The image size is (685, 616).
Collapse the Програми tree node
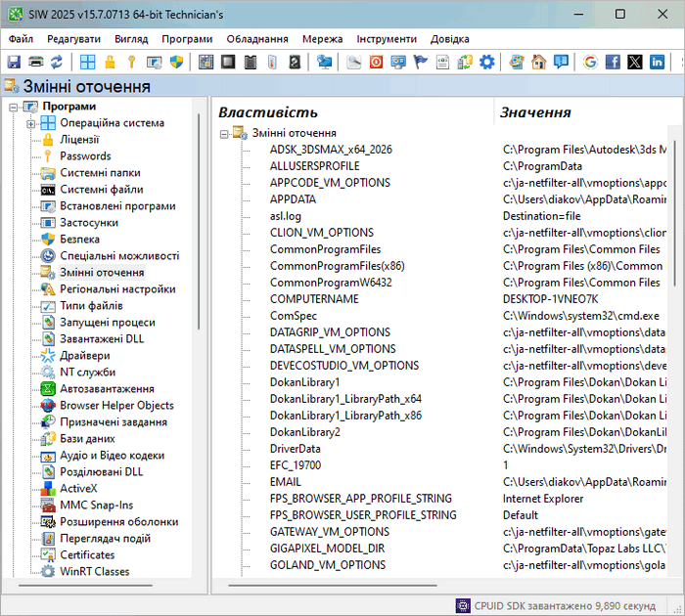click(14, 107)
